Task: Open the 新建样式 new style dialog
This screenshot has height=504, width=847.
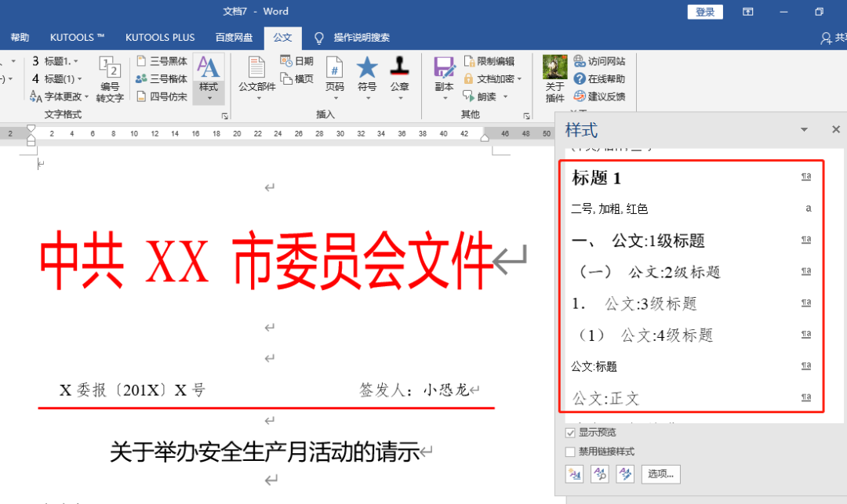Action: [575, 474]
